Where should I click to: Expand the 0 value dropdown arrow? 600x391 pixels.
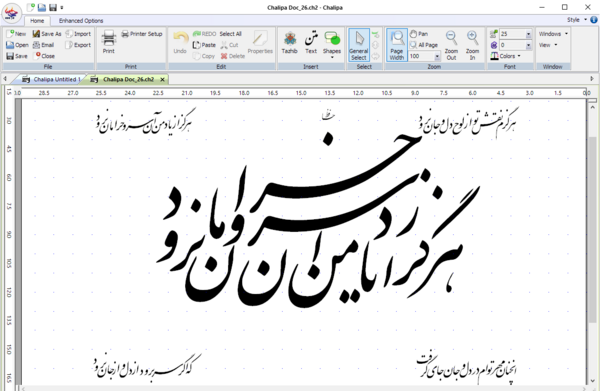[x=528, y=45]
